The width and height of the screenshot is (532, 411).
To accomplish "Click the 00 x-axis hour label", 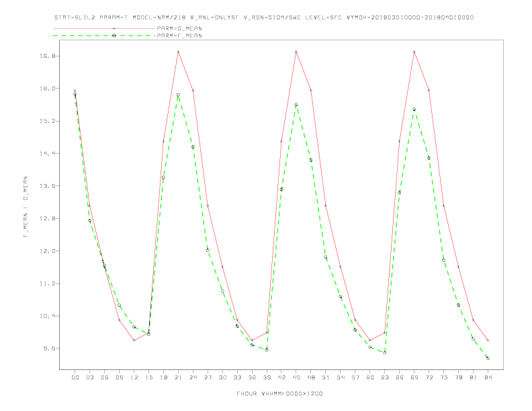I will (x=75, y=377).
